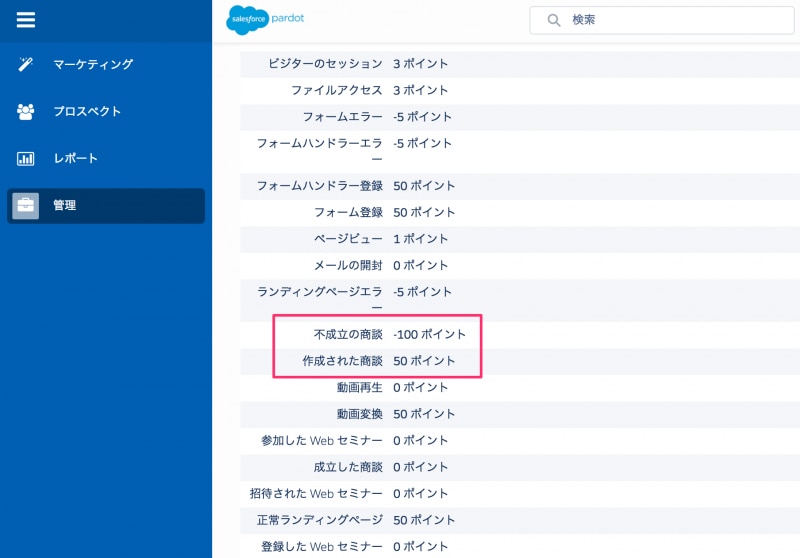This screenshot has height=558, width=800.
Task: Select the フォームハンドラー登録 label
Action: tap(320, 186)
